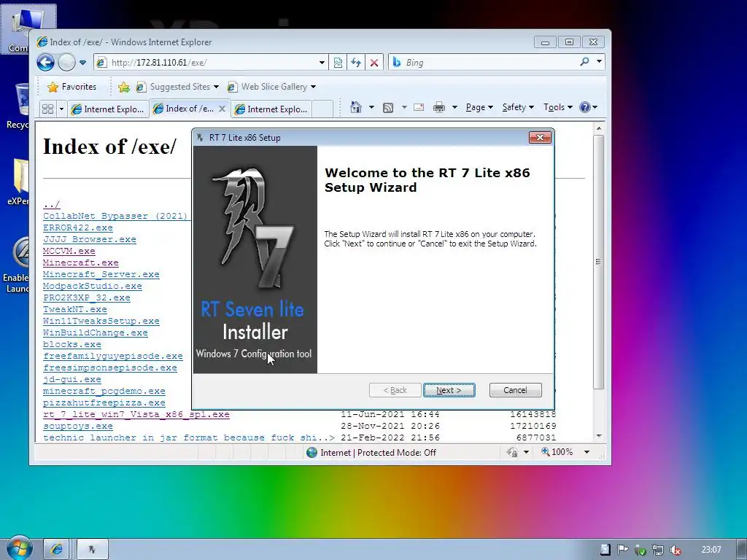Open ERROR422.exe link
This screenshot has width=747, height=560.
coord(77,227)
